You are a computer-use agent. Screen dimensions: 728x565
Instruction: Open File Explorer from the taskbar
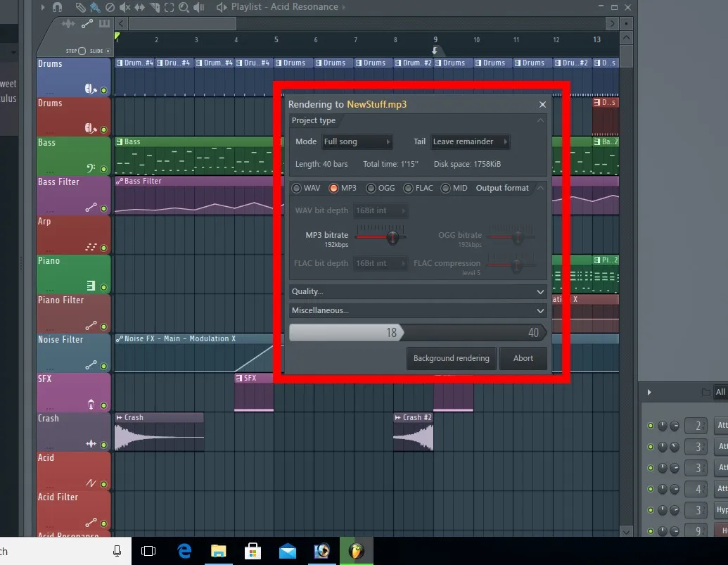pos(218,551)
